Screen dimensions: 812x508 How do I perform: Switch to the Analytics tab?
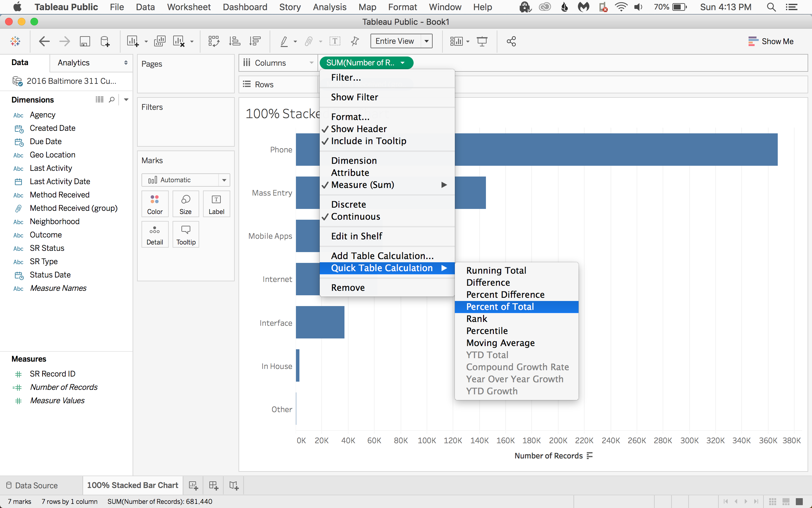coord(74,63)
